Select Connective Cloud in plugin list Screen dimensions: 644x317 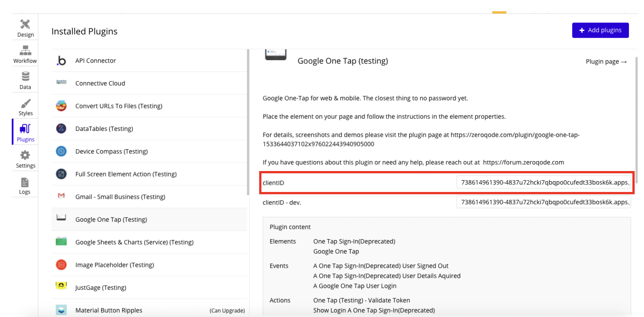coord(100,83)
